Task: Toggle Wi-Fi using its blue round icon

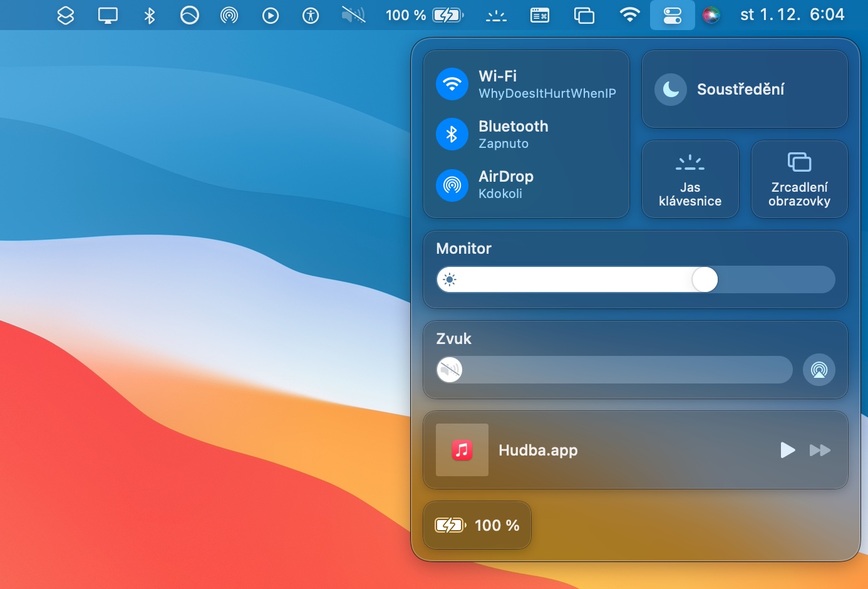Action: pos(452,84)
